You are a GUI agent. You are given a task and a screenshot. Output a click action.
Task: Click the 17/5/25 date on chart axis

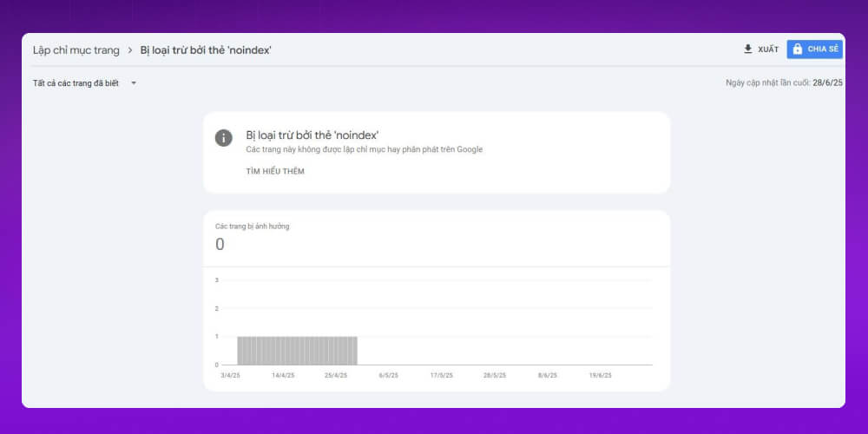point(442,376)
